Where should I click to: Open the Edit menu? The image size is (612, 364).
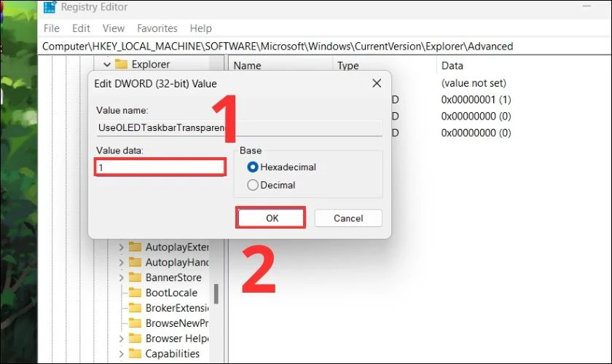[81, 28]
